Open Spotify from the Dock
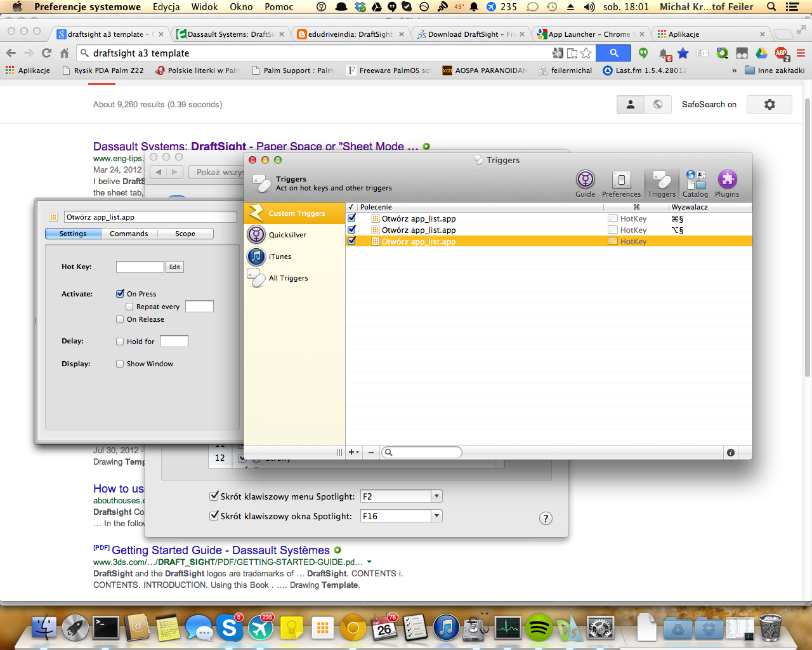The width and height of the screenshot is (812, 650). click(x=539, y=628)
